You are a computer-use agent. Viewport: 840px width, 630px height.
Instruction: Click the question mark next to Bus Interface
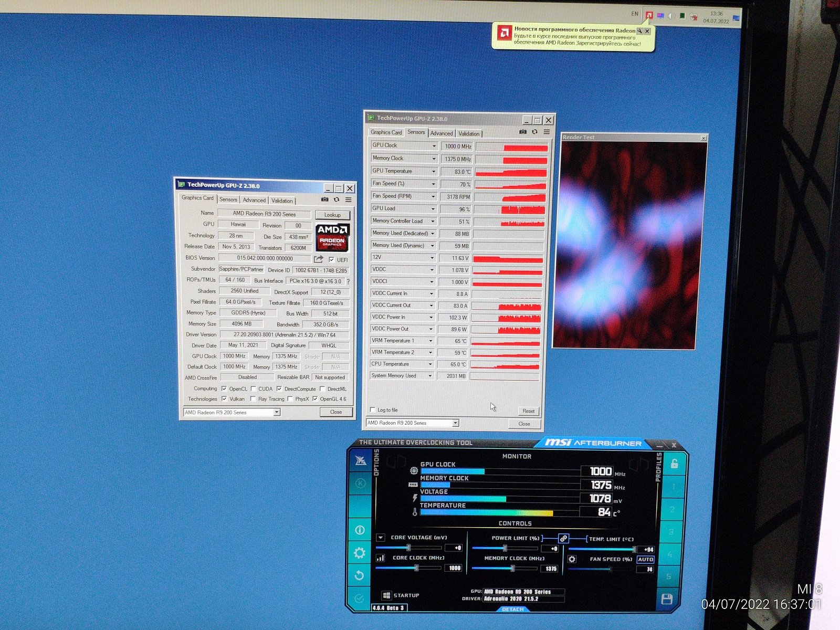(348, 281)
